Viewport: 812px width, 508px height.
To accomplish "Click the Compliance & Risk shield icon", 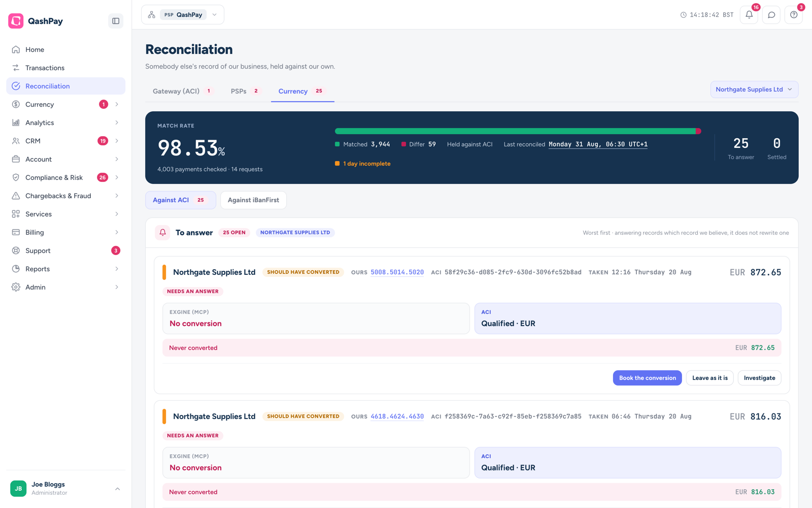I will point(16,177).
